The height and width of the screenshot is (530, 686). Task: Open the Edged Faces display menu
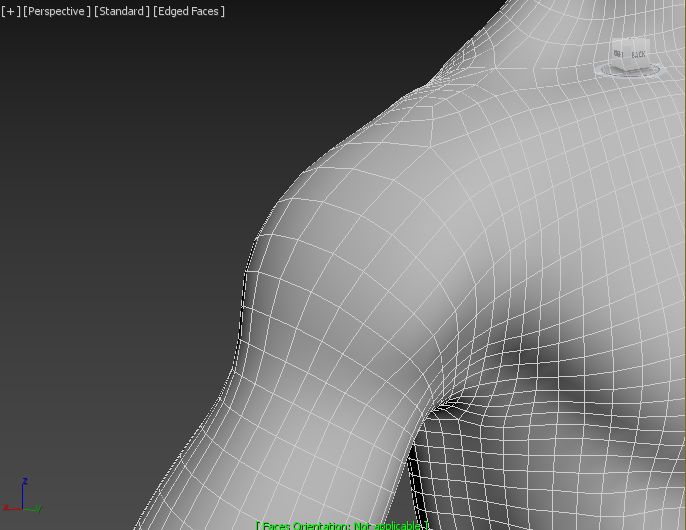click(189, 11)
